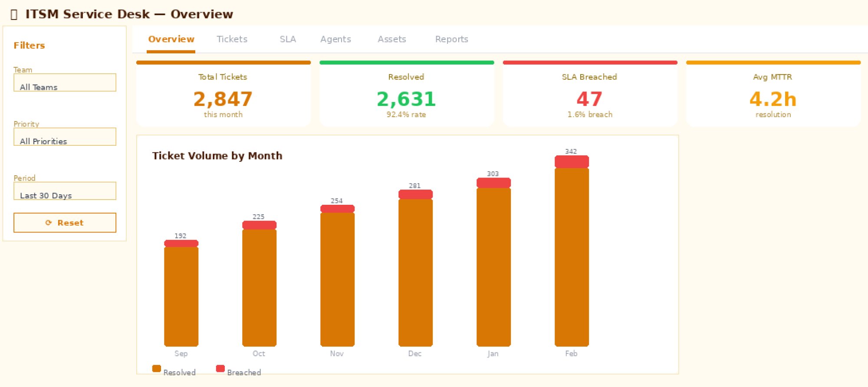This screenshot has width=868, height=387.
Task: Open the SLA tab
Action: tap(287, 39)
